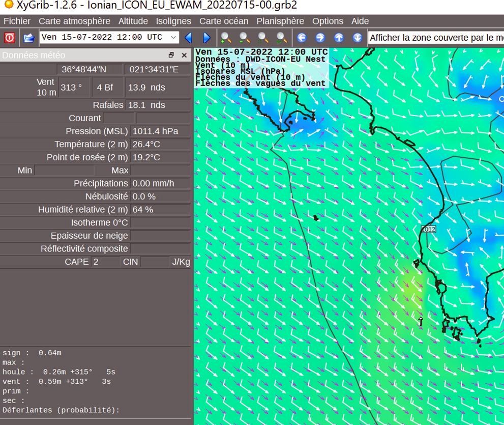Open the Aide menu
The width and height of the screenshot is (504, 425).
tap(360, 21)
